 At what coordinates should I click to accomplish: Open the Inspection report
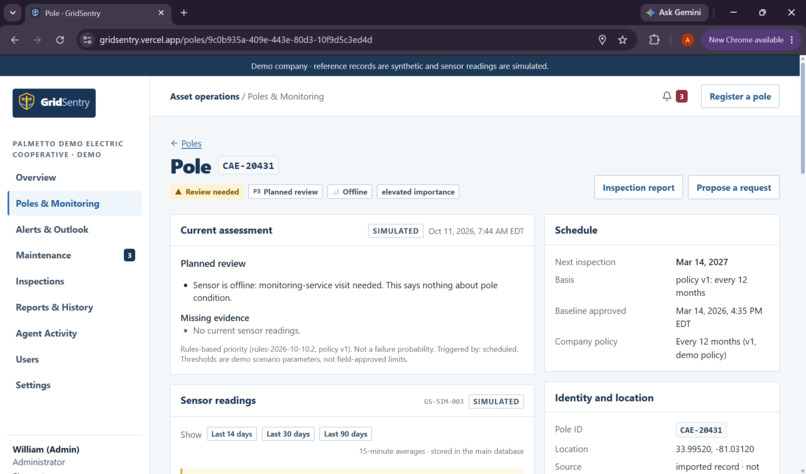coord(638,188)
